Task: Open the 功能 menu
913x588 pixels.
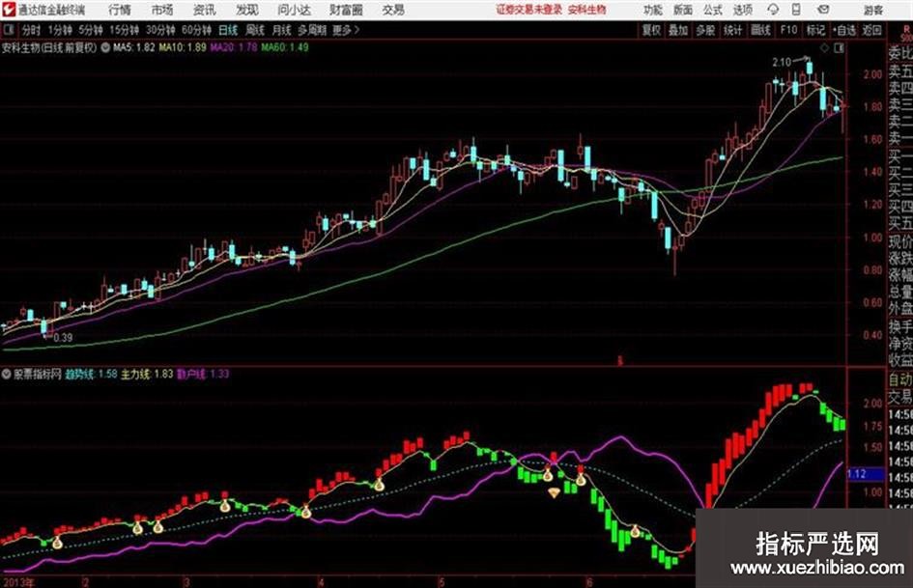Action: [653, 10]
